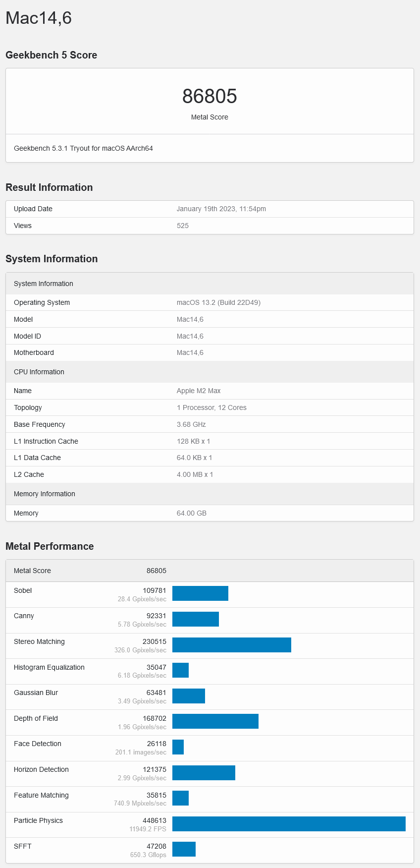
Task: Click the Depth of Field bar
Action: (x=215, y=721)
